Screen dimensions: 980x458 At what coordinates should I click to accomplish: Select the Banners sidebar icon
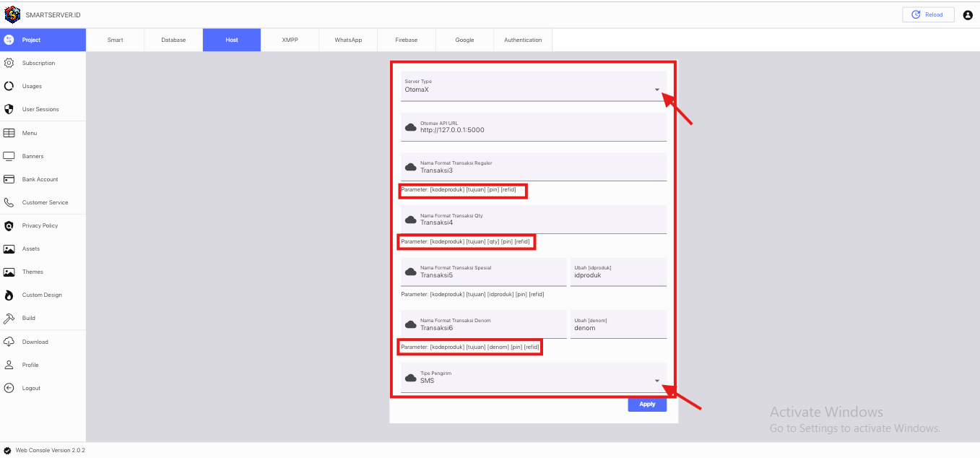(8, 156)
